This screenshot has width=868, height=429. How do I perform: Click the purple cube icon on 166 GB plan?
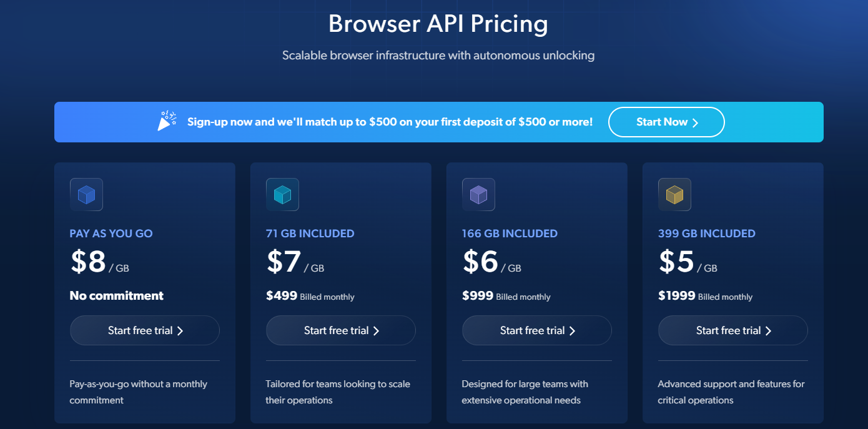point(478,195)
